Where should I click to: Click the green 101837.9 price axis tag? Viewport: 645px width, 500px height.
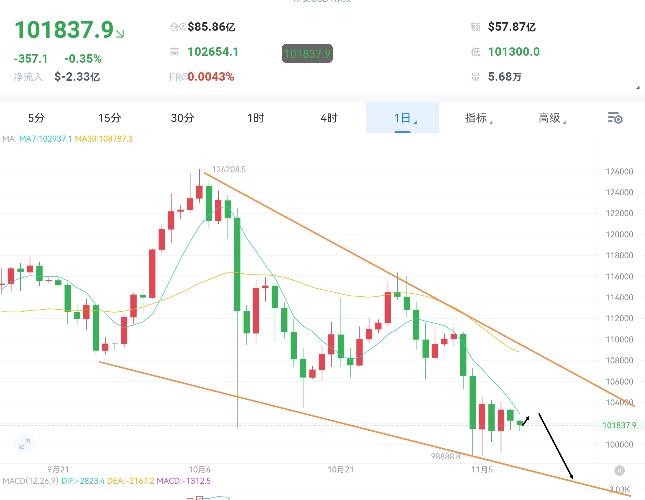click(x=619, y=425)
